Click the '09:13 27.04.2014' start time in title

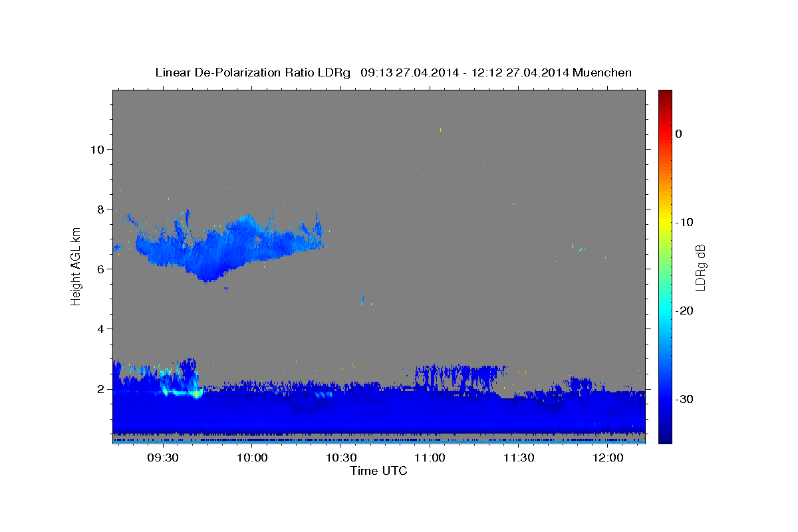click(x=409, y=72)
